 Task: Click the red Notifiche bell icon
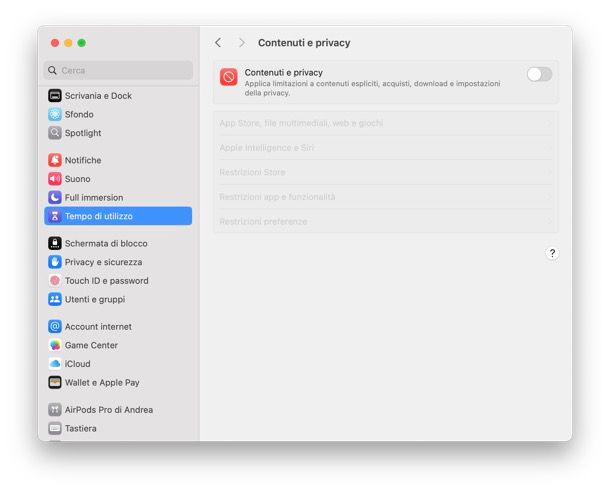pyautogui.click(x=55, y=160)
